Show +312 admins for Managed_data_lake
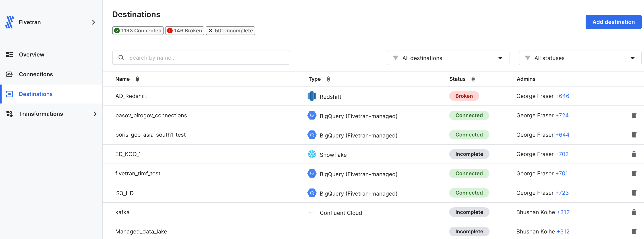 click(x=563, y=231)
